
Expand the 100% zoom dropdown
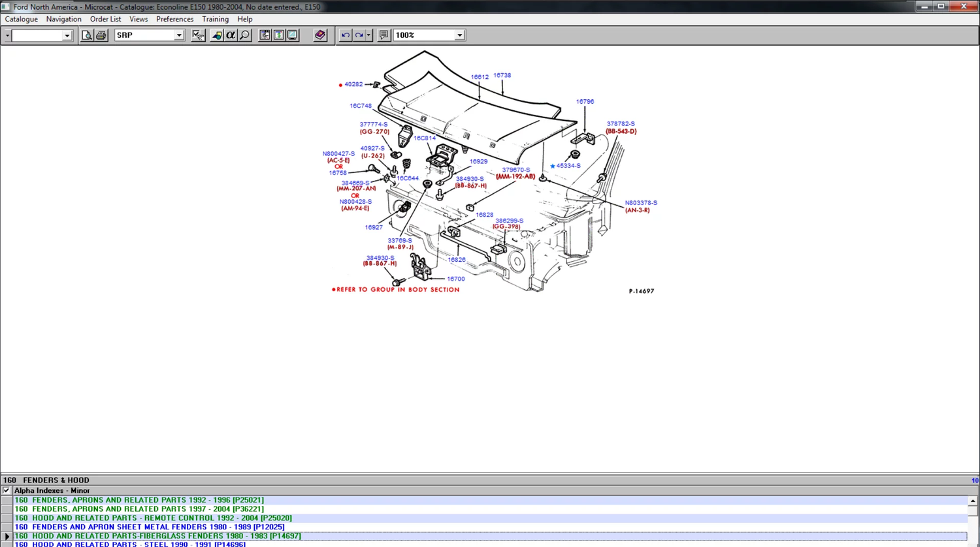click(459, 35)
